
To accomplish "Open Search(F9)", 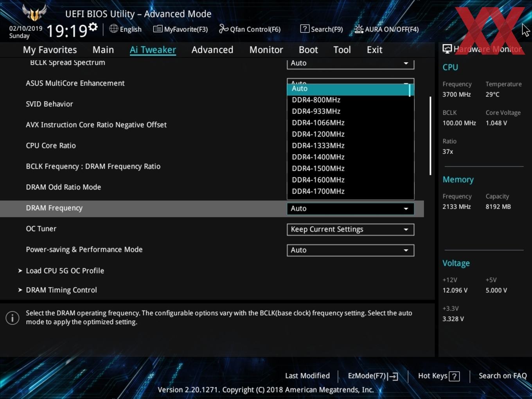I will point(322,29).
